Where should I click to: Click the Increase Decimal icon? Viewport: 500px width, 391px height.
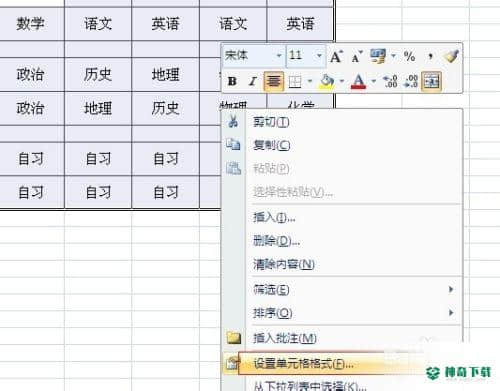click(x=390, y=81)
